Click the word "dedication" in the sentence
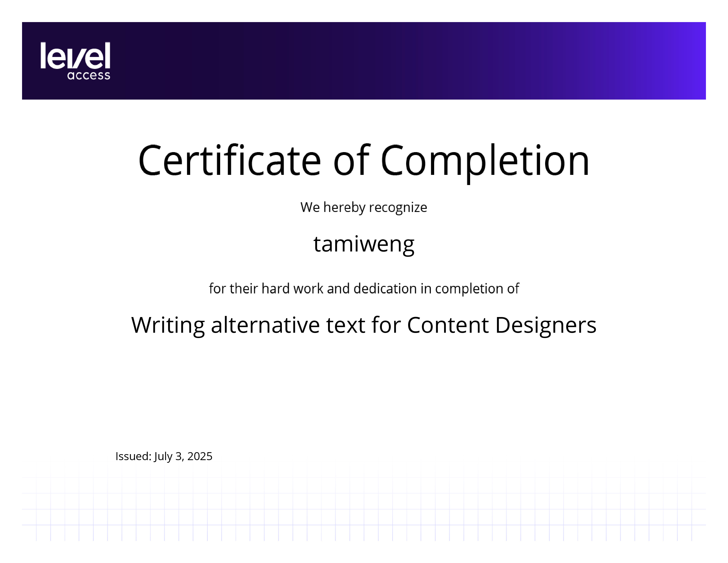The height and width of the screenshot is (563, 728). tap(385, 289)
